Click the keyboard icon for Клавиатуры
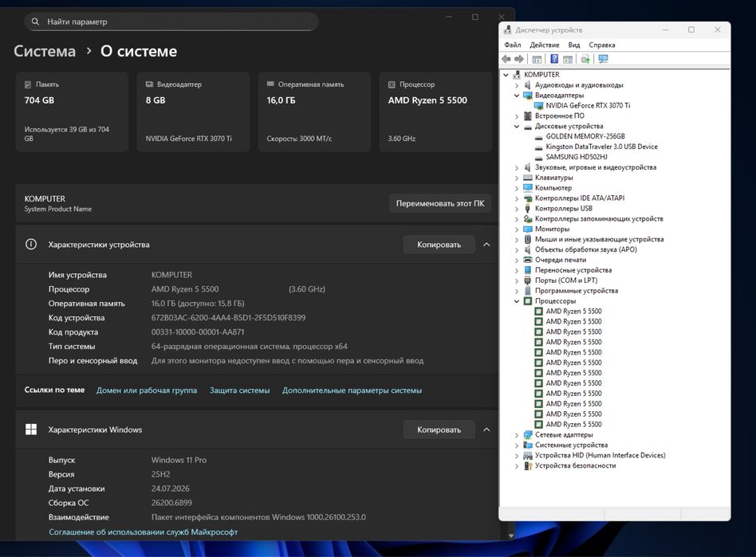Viewport: 756px width, 557px height. click(527, 178)
